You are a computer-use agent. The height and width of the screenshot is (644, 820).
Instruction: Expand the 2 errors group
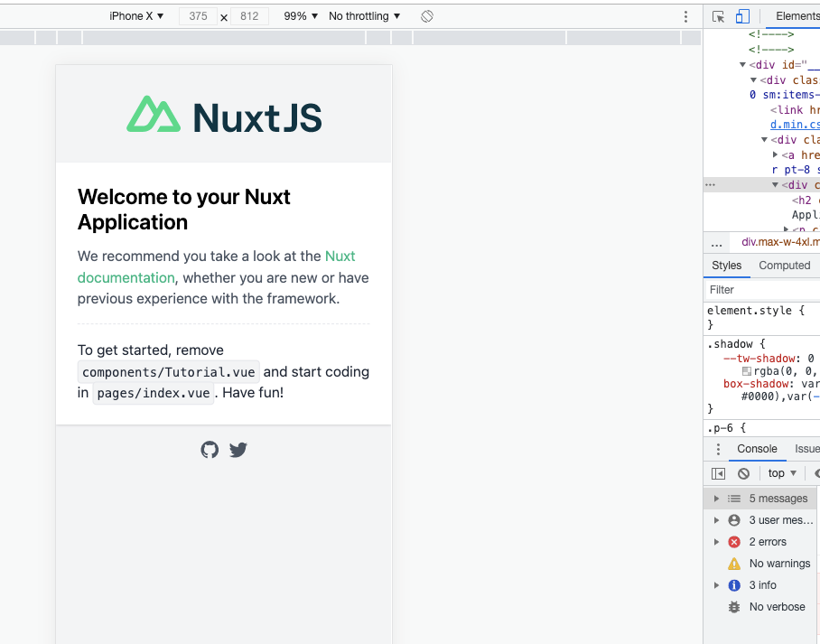pos(716,542)
